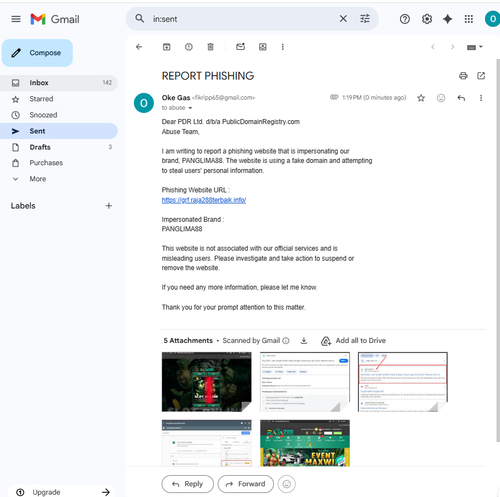
Task: Click Add all to Drive
Action: [x=353, y=341]
